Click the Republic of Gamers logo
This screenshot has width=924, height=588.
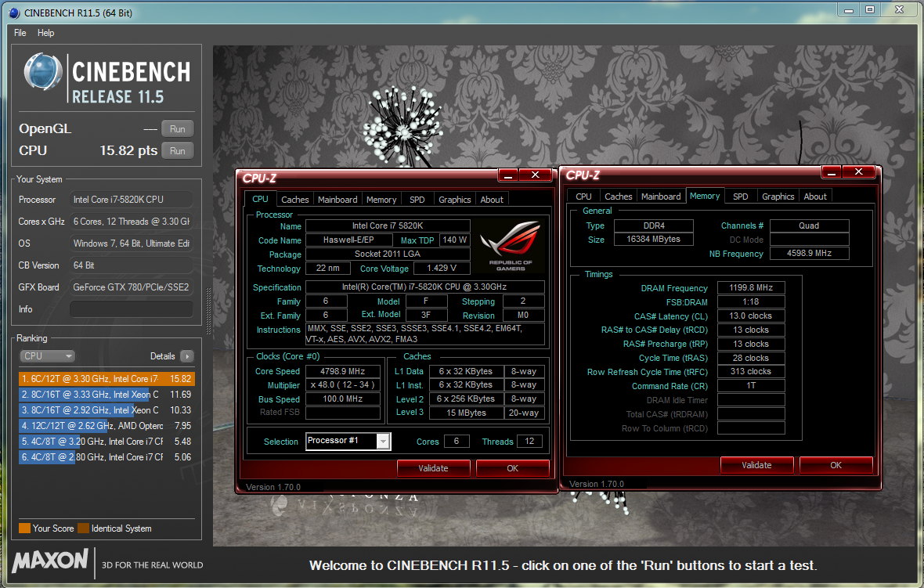pos(511,246)
